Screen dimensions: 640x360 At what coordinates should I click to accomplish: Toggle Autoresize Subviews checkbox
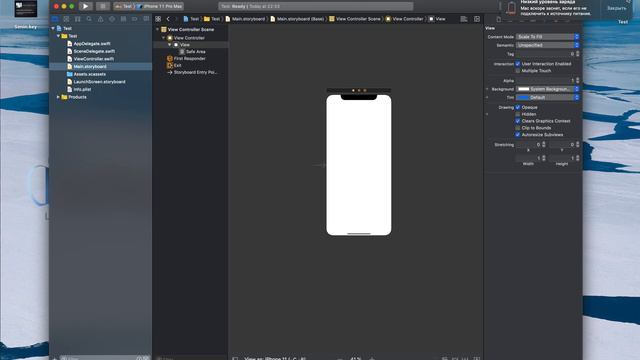click(518, 135)
